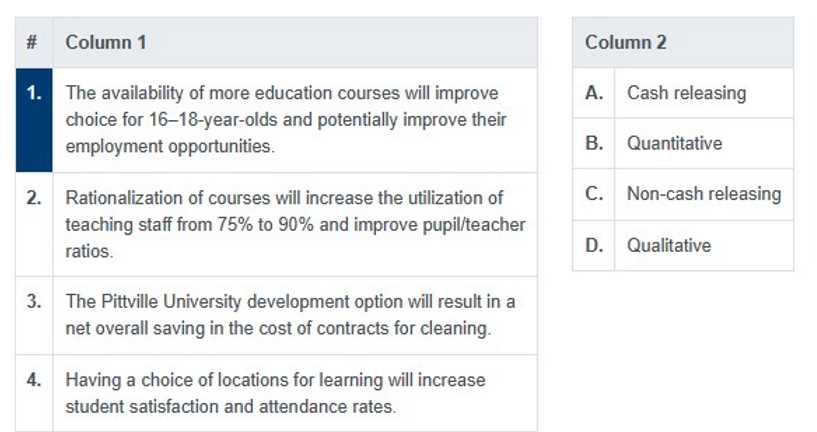Choose the 'Non-cash releasing' option

(703, 194)
